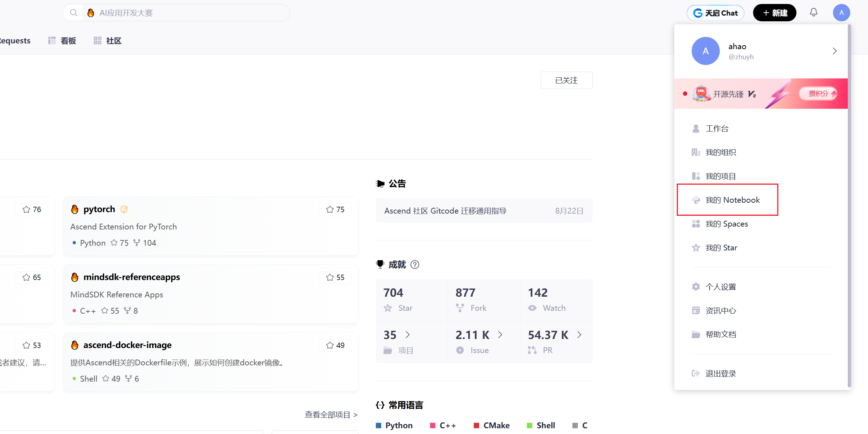Click the help icon next to 成就
The height and width of the screenshot is (434, 868).
click(415, 265)
